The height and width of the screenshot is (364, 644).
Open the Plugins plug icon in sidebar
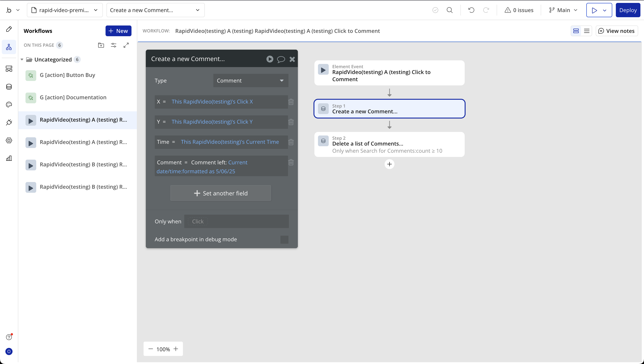coord(9,123)
